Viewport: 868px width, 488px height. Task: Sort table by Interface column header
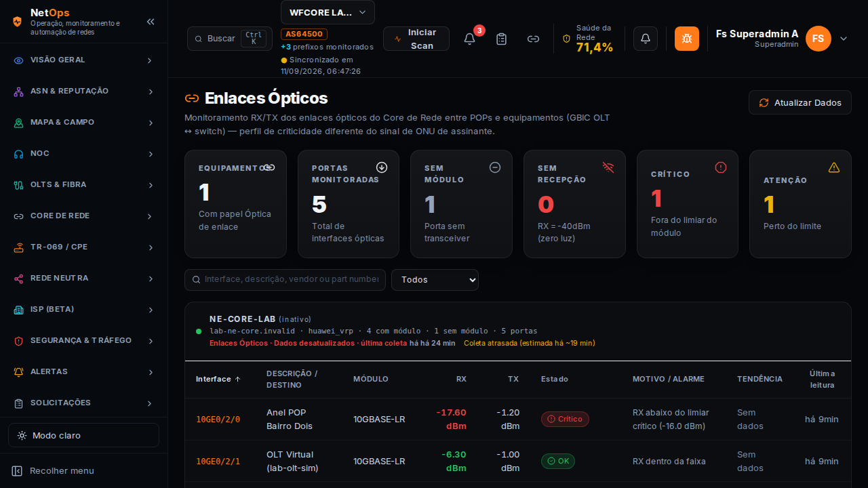pyautogui.click(x=218, y=379)
